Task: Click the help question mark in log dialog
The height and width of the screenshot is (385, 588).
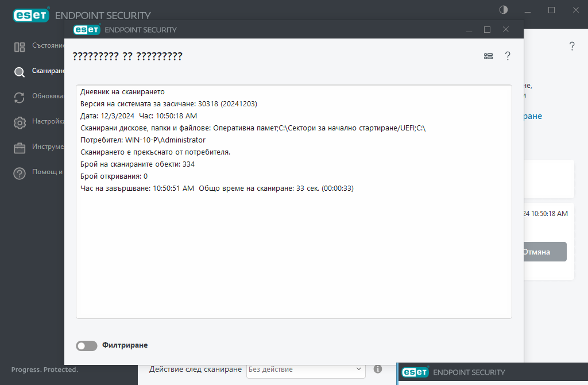Action: pyautogui.click(x=508, y=56)
